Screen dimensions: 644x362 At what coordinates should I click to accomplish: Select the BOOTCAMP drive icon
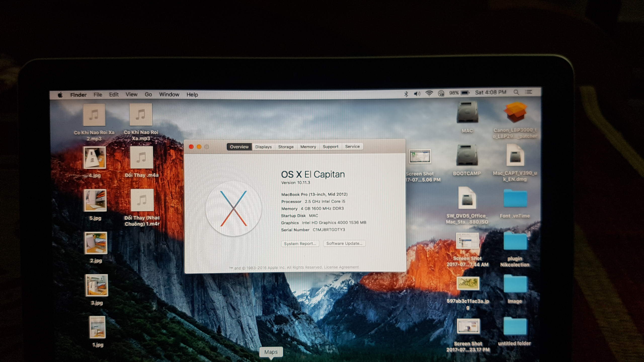[x=467, y=155]
